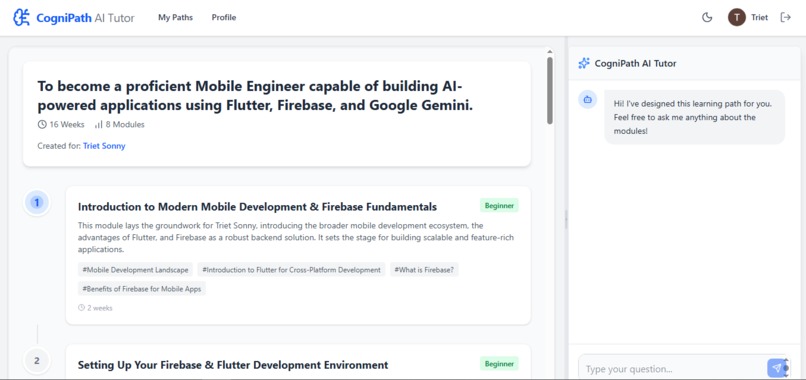Click the clock icon beside 16 Weeks
The width and height of the screenshot is (806, 380).
(42, 124)
